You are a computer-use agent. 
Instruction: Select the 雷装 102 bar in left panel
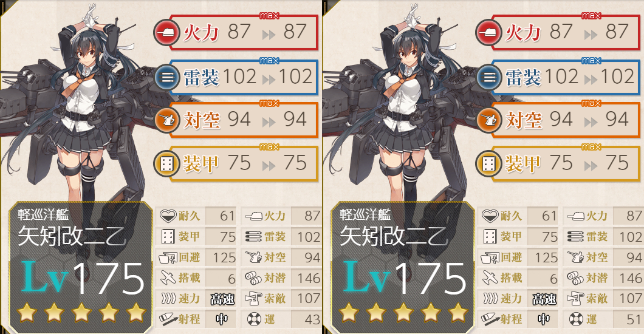click(244, 78)
